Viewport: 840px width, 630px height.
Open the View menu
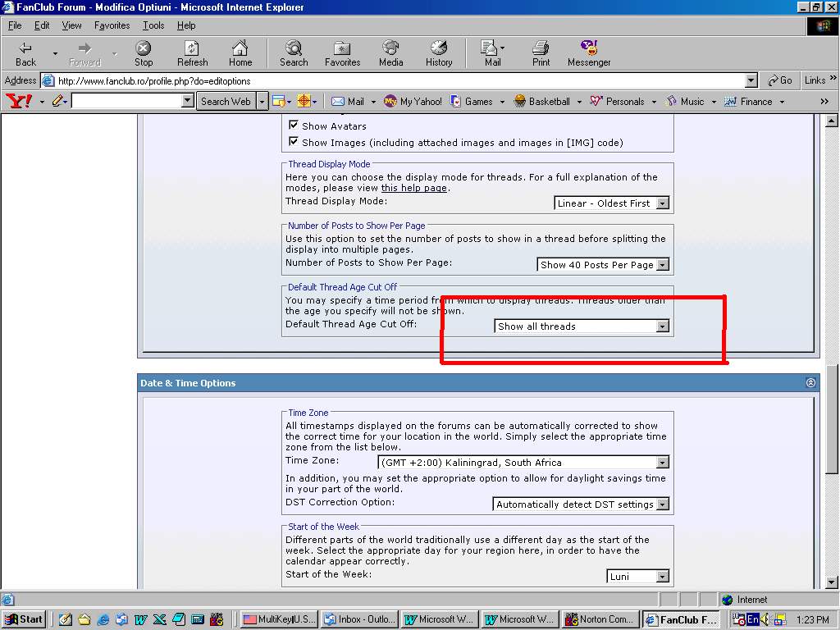(x=71, y=25)
